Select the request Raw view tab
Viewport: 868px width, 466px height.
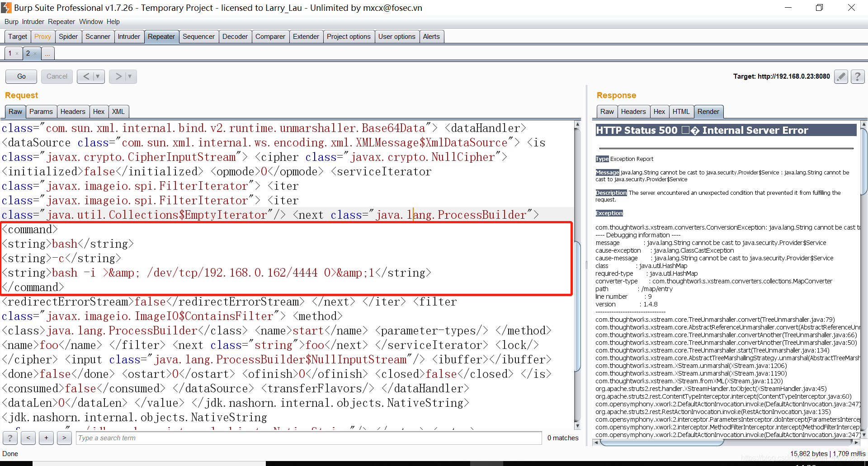point(15,112)
